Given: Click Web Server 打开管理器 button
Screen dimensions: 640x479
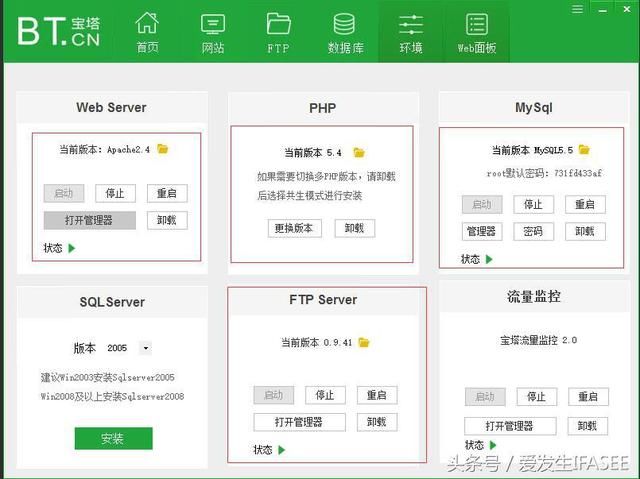Looking at the screenshot, I should coord(89,220).
